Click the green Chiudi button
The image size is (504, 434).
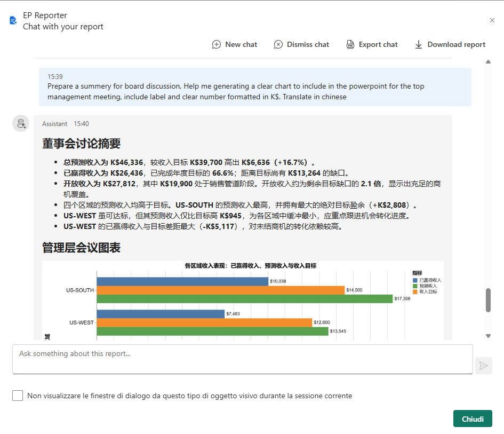[x=473, y=419]
